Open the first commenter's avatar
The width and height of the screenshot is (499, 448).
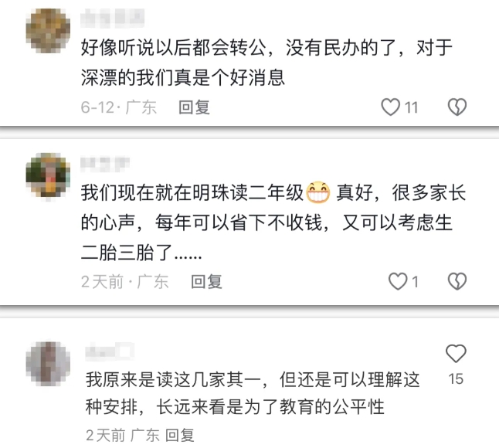pyautogui.click(x=48, y=31)
